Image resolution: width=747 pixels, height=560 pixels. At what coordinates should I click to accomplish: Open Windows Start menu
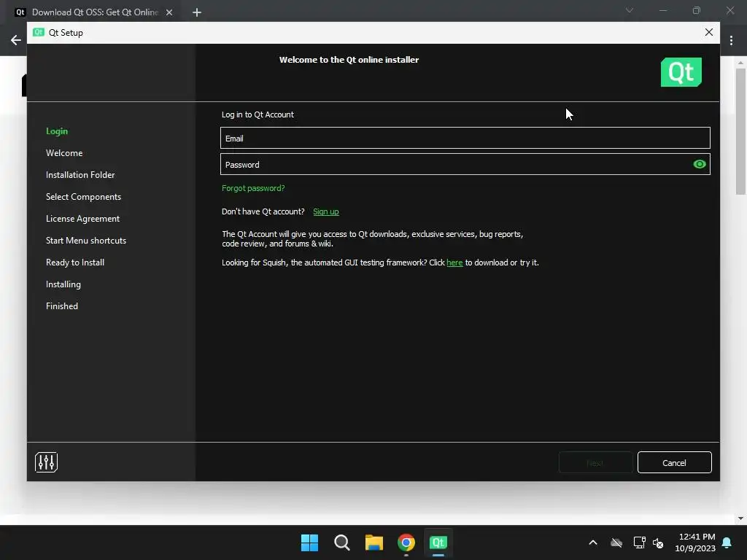click(x=309, y=542)
